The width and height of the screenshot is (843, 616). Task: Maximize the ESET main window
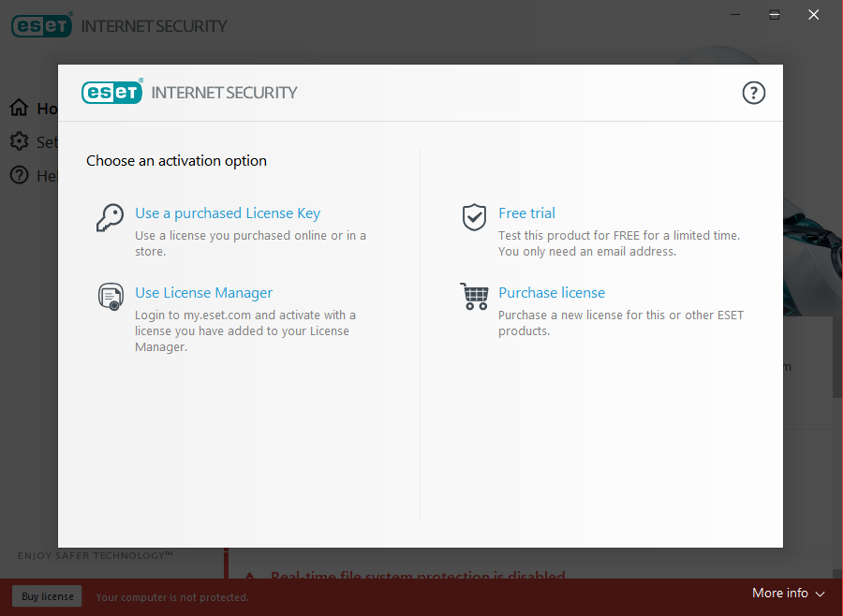coord(775,15)
